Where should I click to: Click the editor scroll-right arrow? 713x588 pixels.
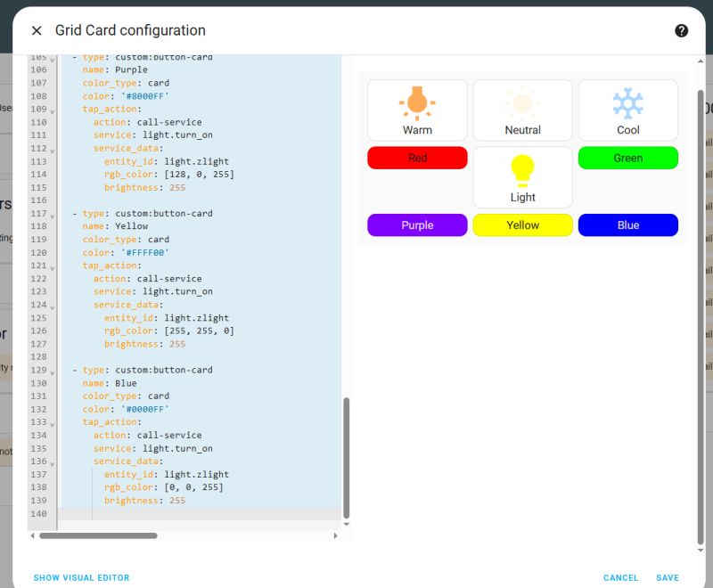pyautogui.click(x=336, y=535)
